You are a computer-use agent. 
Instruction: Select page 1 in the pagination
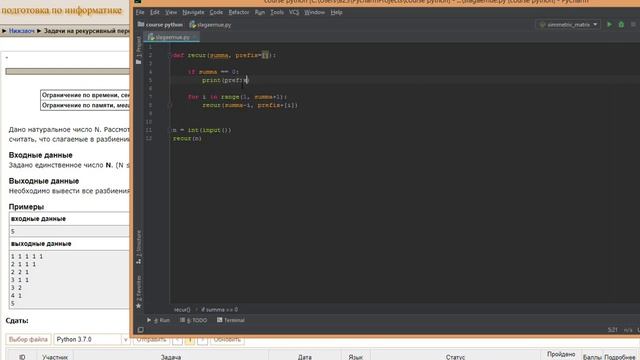tap(190, 339)
